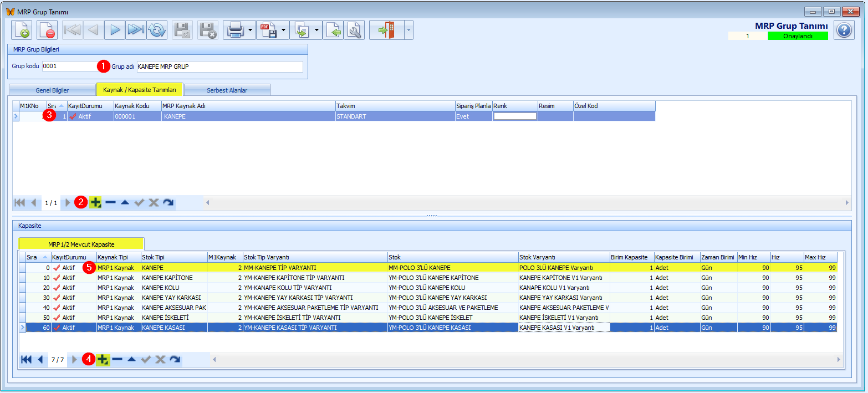Screen dimensions: 868x393
Task: Go to previous capacity record in Kapasite navigator
Action: pyautogui.click(x=40, y=360)
